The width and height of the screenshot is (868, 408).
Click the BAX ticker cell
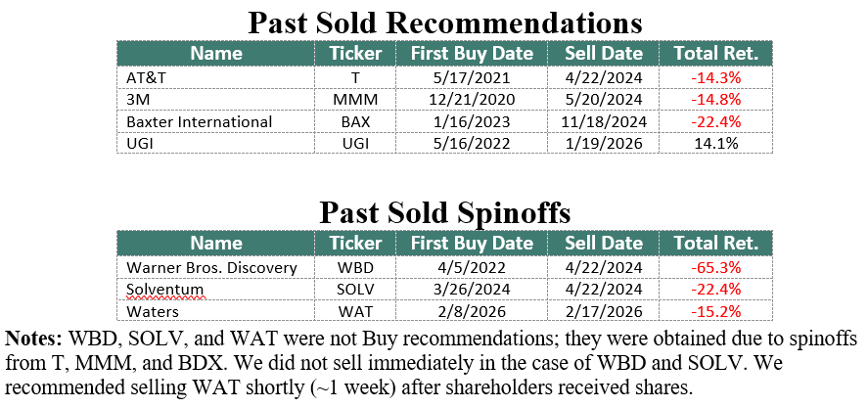click(355, 121)
